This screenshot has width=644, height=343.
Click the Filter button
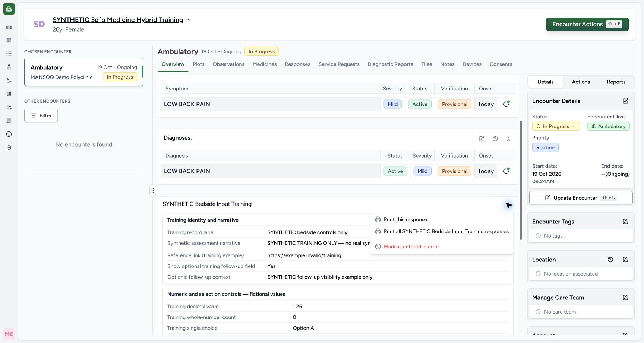[41, 115]
